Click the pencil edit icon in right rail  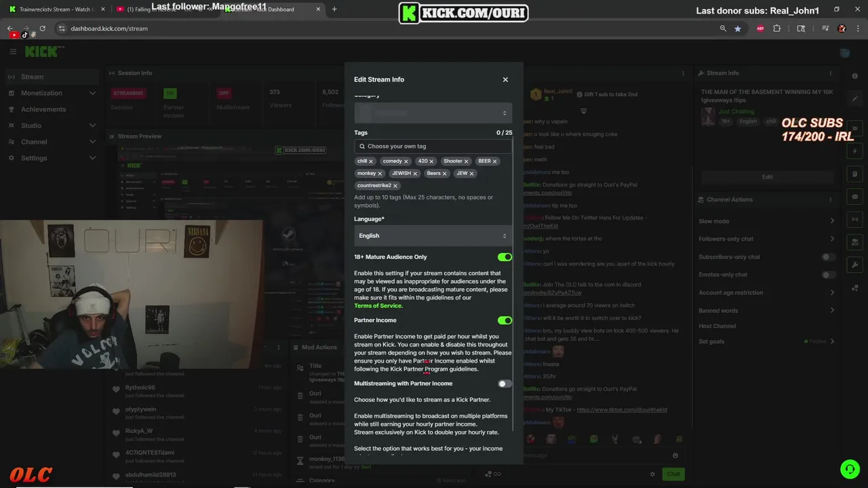[x=855, y=98]
